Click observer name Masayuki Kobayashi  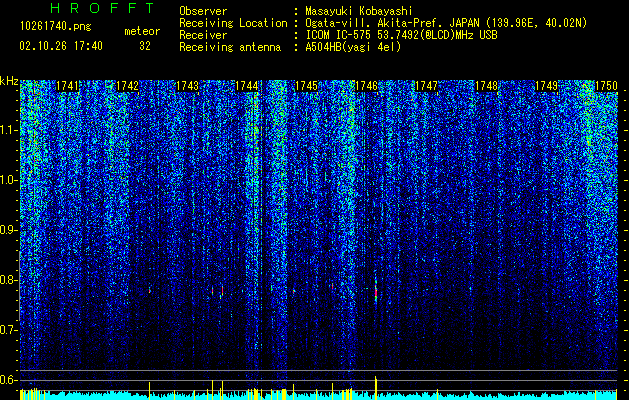(359, 11)
